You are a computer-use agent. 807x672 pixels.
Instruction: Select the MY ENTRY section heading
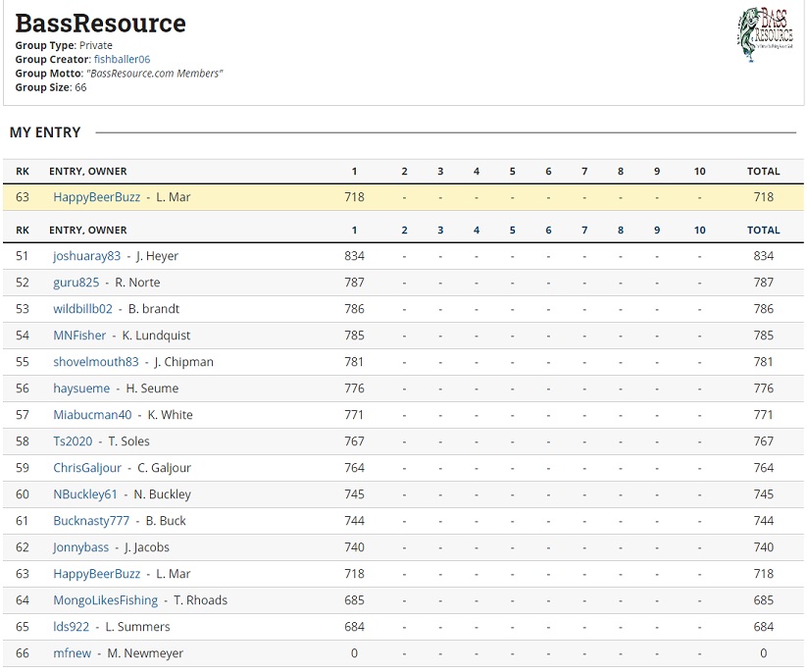(x=45, y=132)
